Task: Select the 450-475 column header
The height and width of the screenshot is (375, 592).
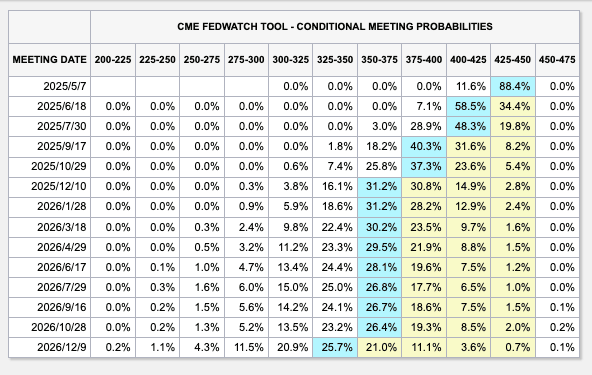Action: pos(557,60)
